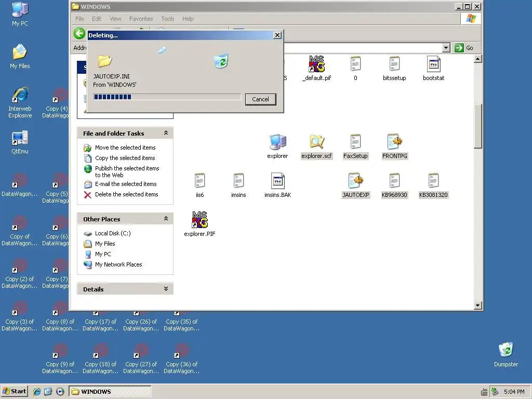The height and width of the screenshot is (399, 532).
Task: Close the Deleting dialog
Action: click(x=277, y=35)
